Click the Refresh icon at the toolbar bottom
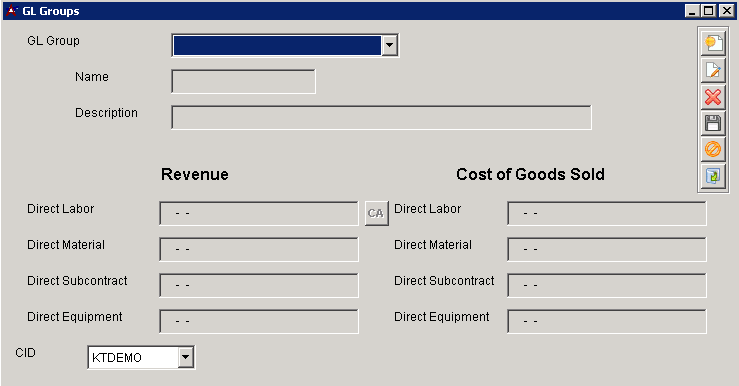 click(x=713, y=176)
